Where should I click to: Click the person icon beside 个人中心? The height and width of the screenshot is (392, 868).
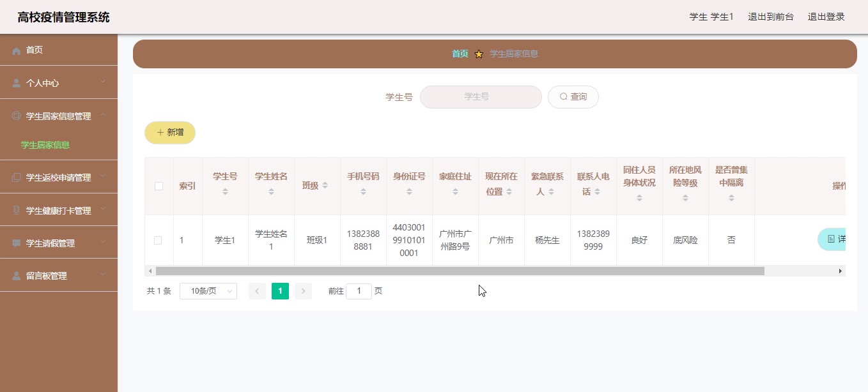(17, 83)
